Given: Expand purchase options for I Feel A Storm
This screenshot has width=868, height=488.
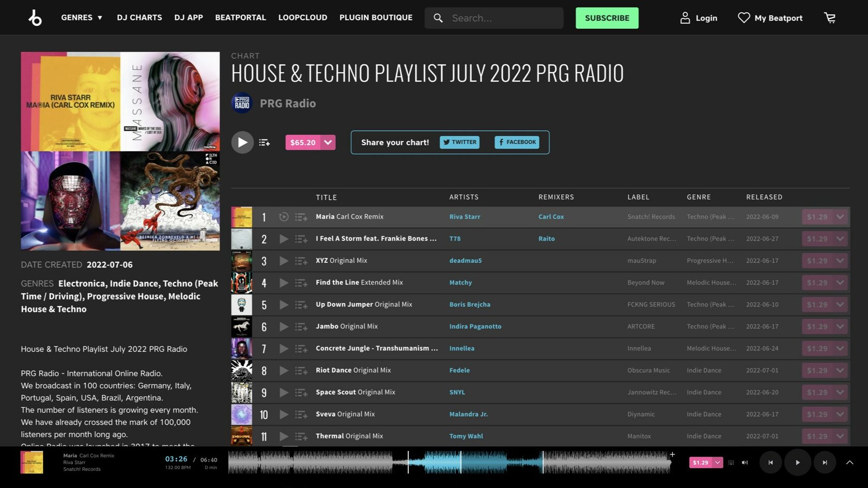Looking at the screenshot, I should [840, 239].
